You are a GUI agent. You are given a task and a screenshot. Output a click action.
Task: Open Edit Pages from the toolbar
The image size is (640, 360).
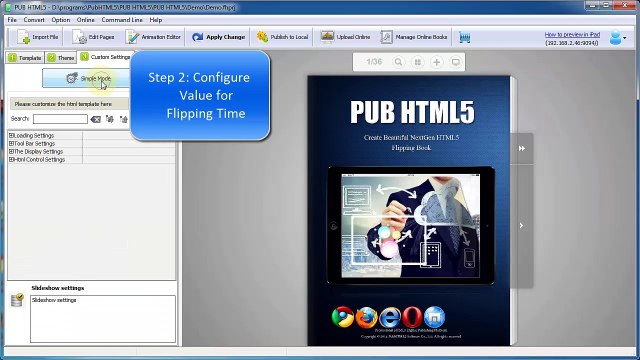94,37
